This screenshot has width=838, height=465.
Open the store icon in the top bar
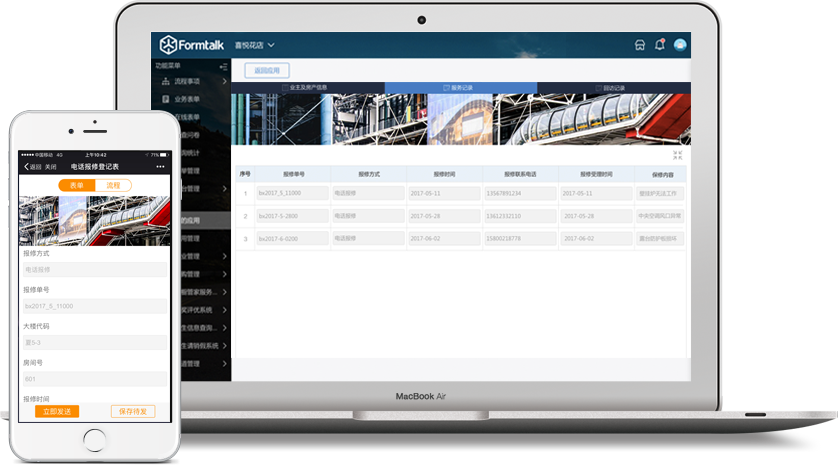[x=640, y=45]
